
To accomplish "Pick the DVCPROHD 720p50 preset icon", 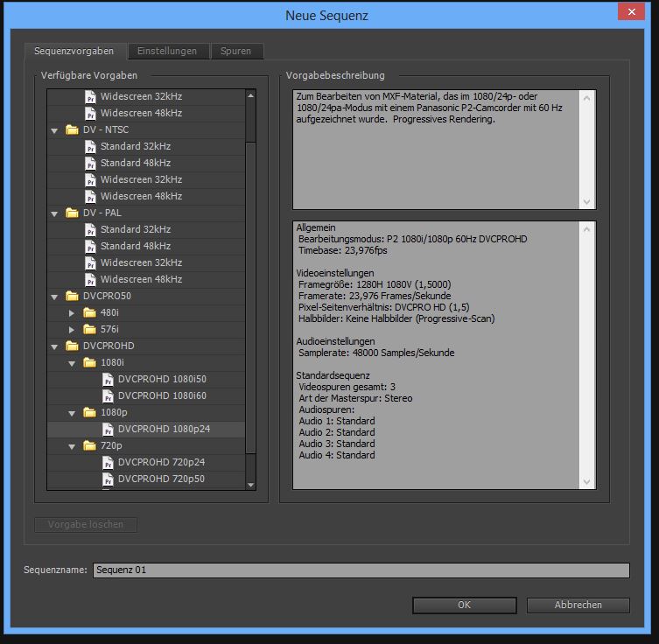I will (108, 479).
